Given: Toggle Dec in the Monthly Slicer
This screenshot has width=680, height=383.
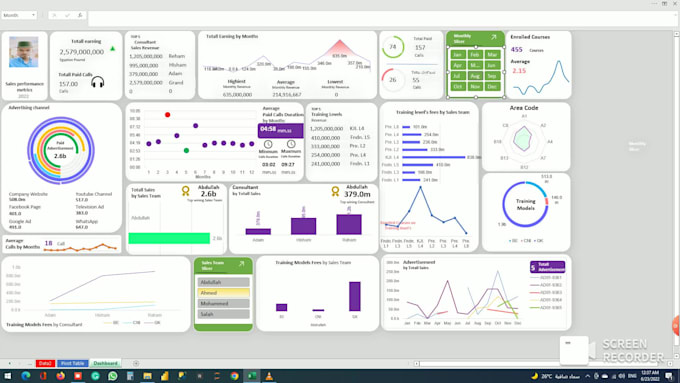Looking at the screenshot, I should pyautogui.click(x=492, y=86).
